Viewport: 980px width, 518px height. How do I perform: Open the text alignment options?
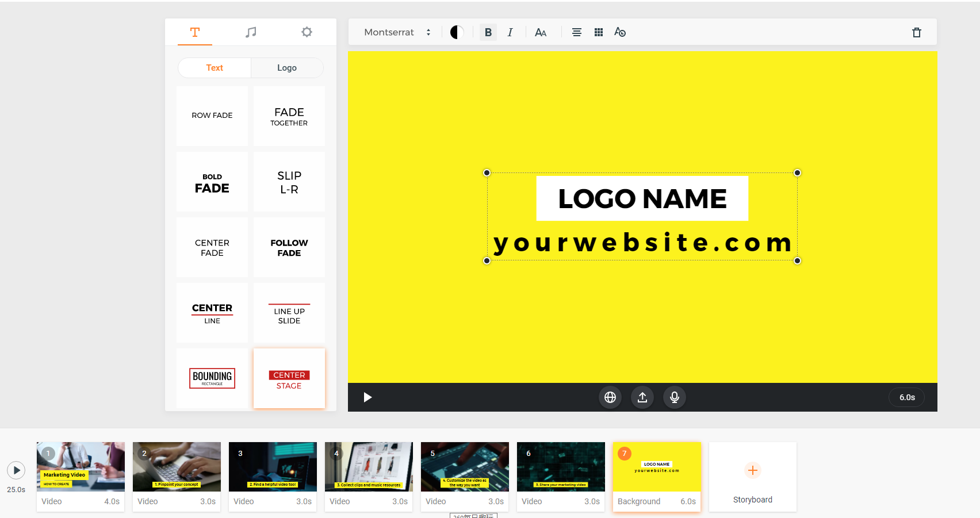pyautogui.click(x=576, y=32)
